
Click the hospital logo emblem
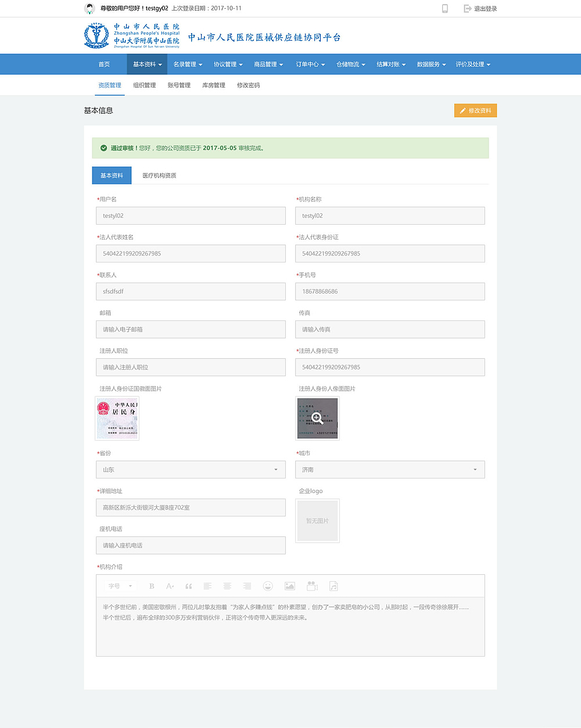click(x=96, y=35)
